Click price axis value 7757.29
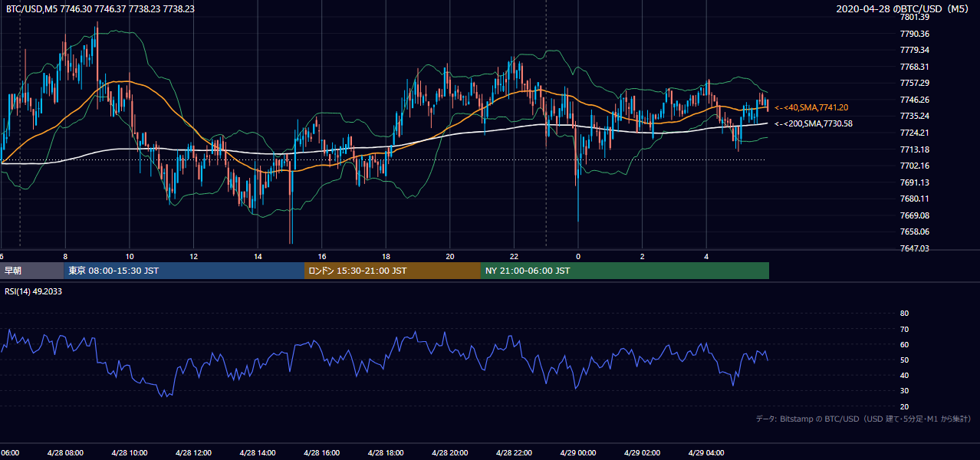980x460 pixels. click(x=915, y=83)
